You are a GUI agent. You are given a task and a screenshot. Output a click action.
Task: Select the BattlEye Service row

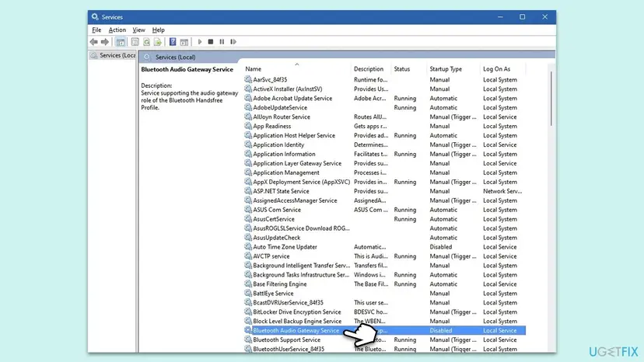click(384, 294)
